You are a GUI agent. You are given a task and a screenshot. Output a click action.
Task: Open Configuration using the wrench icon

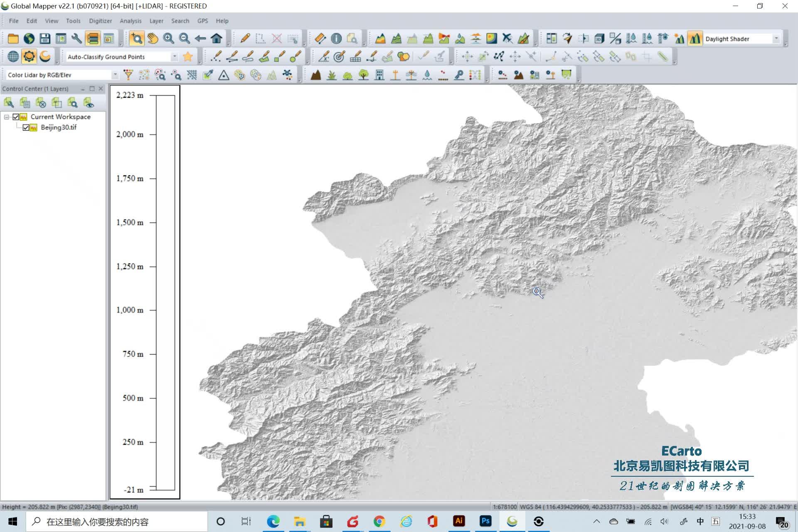(x=76, y=39)
